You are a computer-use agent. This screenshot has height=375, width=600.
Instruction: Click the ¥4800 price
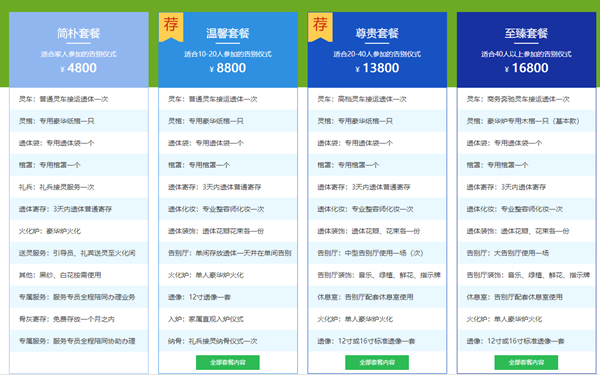click(78, 68)
